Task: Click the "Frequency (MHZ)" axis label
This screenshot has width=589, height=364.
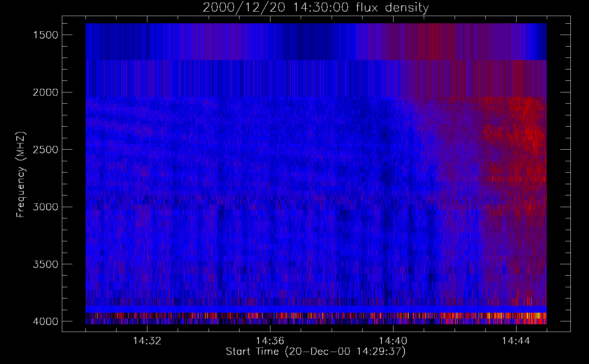Action: click(21, 175)
